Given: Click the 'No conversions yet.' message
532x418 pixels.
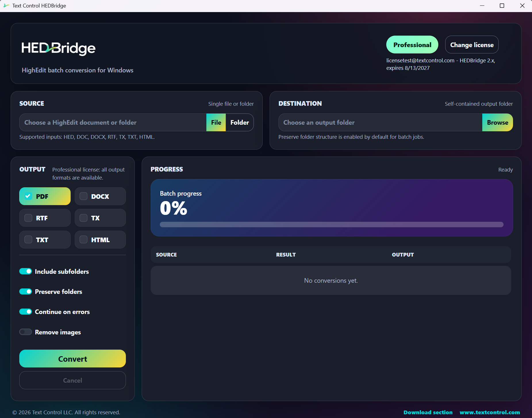Looking at the screenshot, I should pyautogui.click(x=331, y=281).
